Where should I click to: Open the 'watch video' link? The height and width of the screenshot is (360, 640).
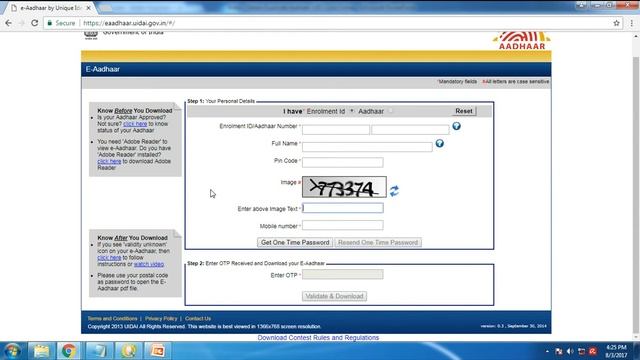[149, 264]
